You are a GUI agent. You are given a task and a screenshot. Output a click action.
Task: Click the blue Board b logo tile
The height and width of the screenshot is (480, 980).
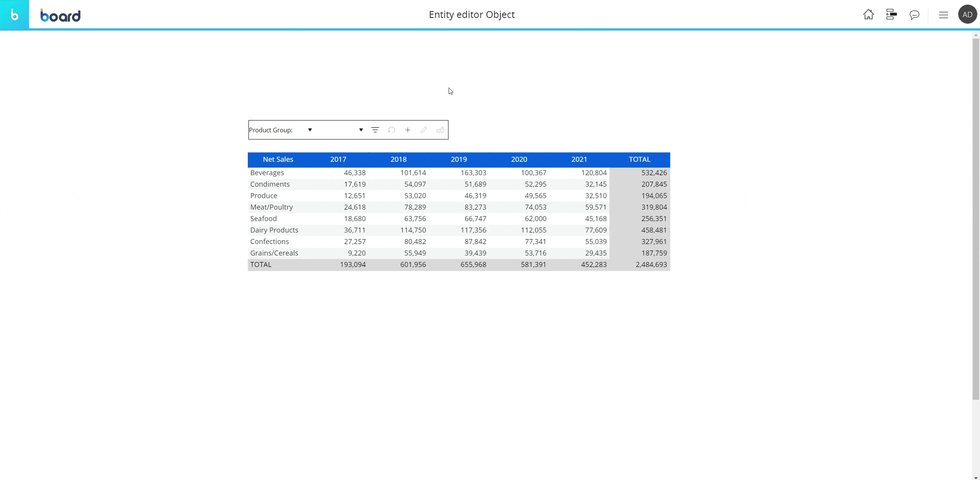click(x=15, y=15)
